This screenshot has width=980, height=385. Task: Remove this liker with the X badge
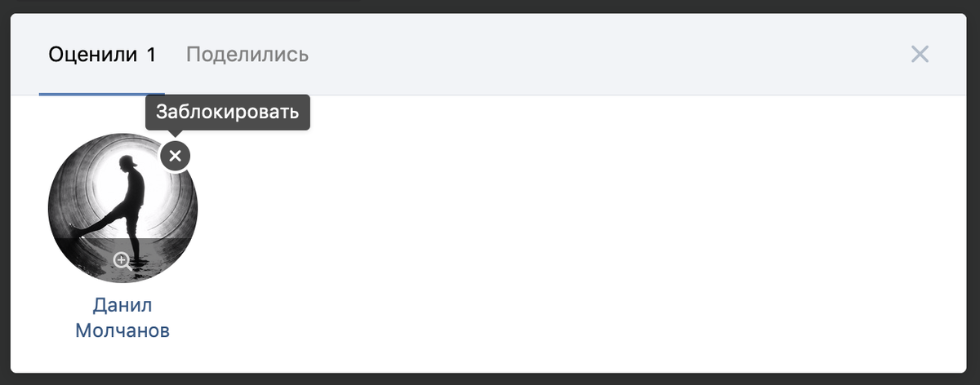(175, 156)
